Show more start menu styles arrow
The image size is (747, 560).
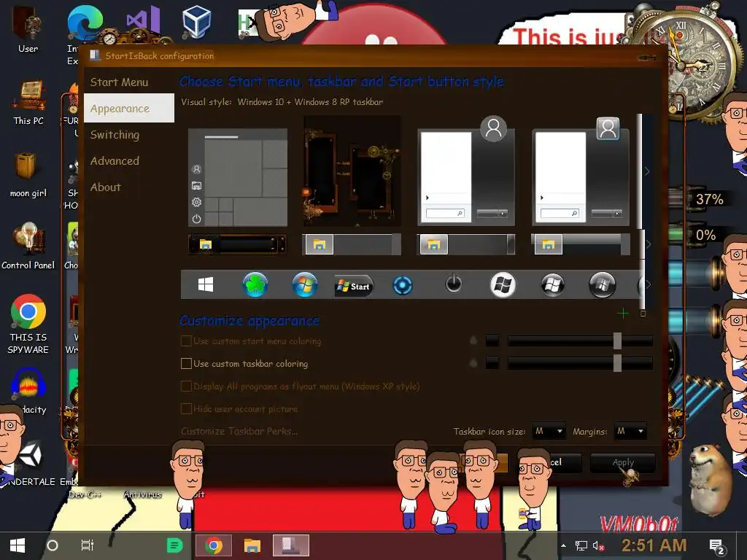coord(647,171)
